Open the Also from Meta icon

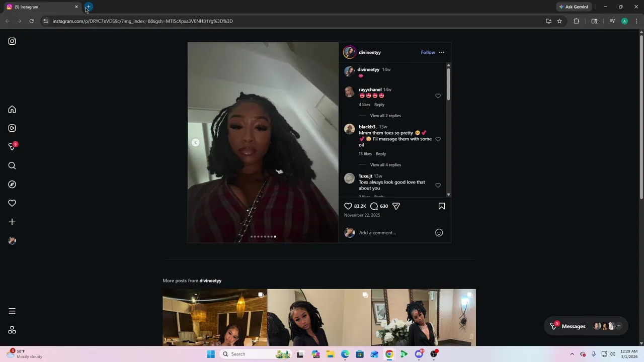12,330
